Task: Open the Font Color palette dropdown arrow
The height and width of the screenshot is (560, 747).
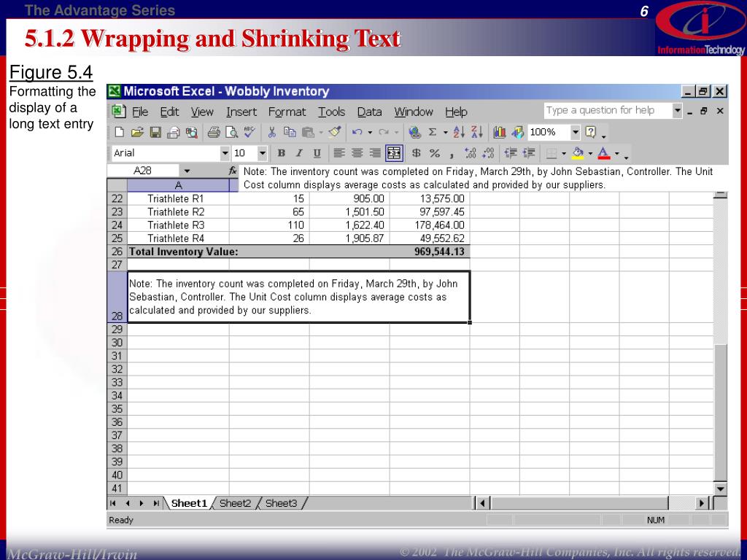Action: (617, 153)
